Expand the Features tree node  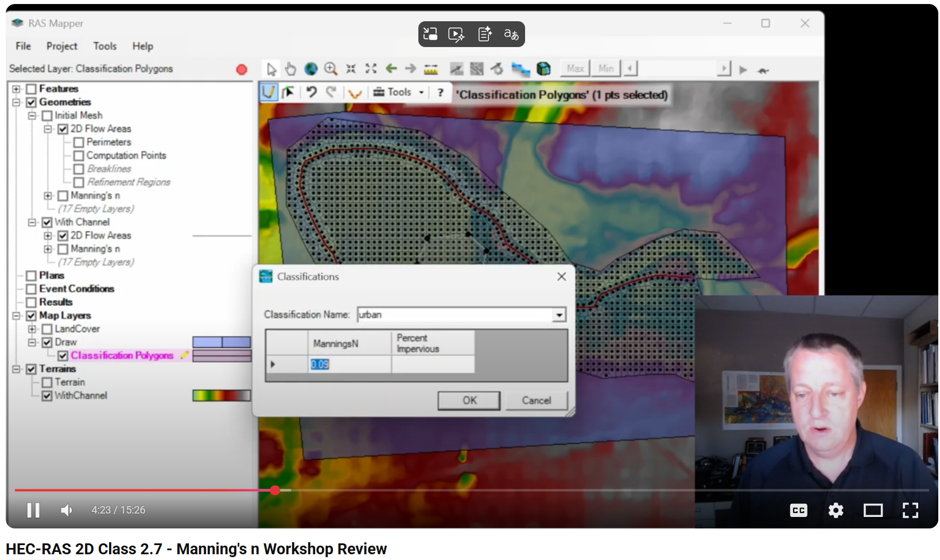[17, 89]
